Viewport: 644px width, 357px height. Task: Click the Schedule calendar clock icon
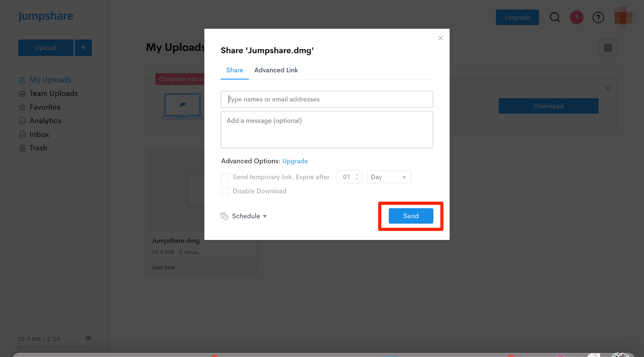(225, 216)
